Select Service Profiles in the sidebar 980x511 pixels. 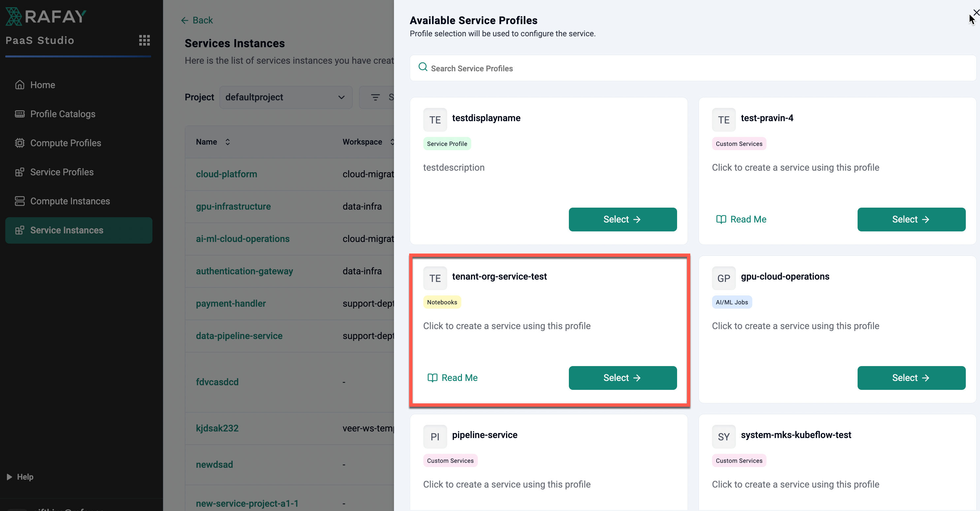click(62, 172)
